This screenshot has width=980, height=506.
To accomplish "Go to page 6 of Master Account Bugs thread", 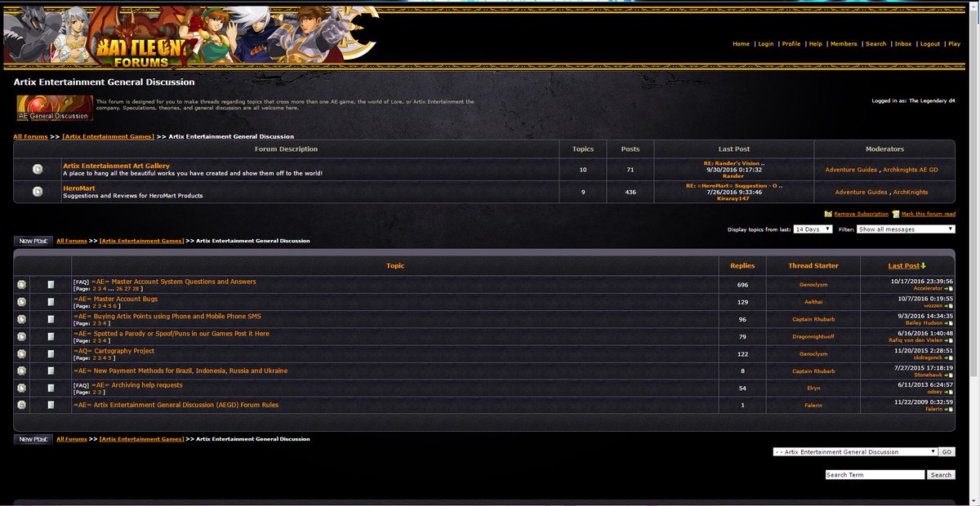I will pos(117,306).
